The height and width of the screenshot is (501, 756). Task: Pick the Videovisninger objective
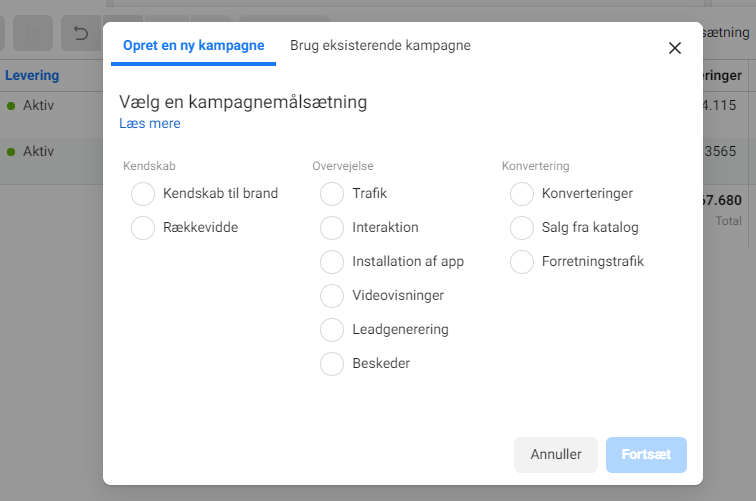(332, 296)
